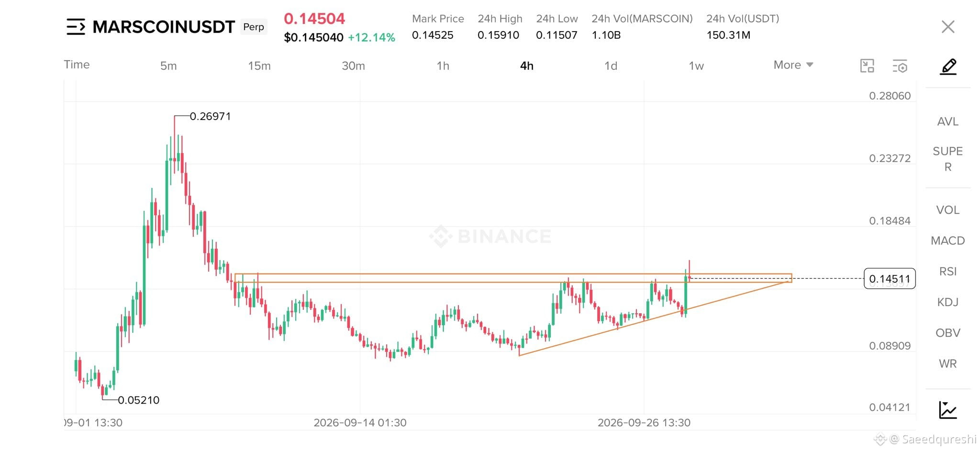This screenshot has width=980, height=451.
Task: Expand the More timeframes dropdown
Action: [793, 65]
